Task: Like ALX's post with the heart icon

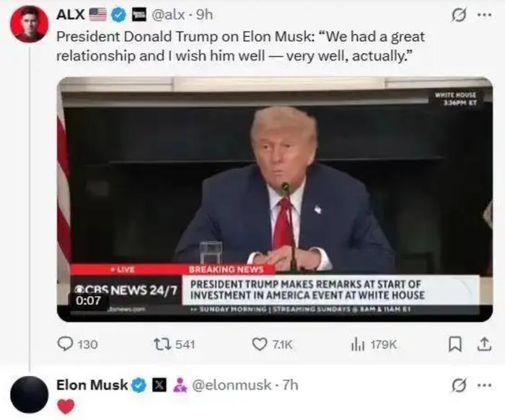Action: [259, 344]
